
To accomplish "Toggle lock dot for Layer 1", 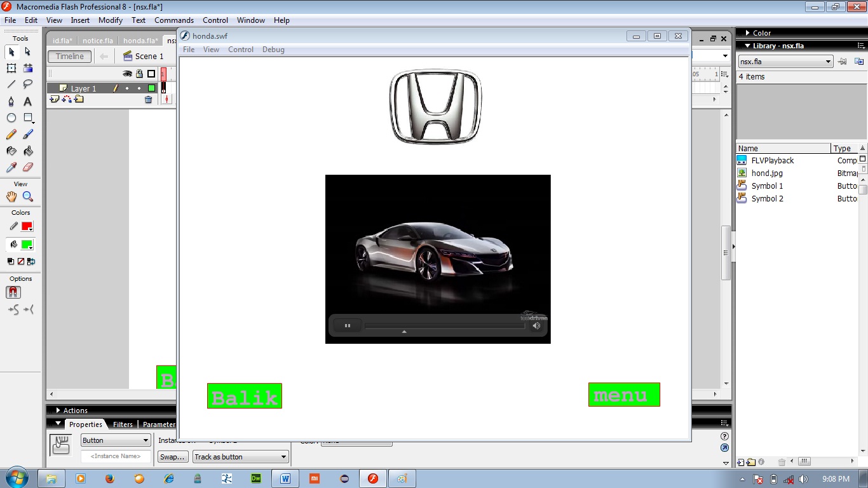I will (x=139, y=88).
